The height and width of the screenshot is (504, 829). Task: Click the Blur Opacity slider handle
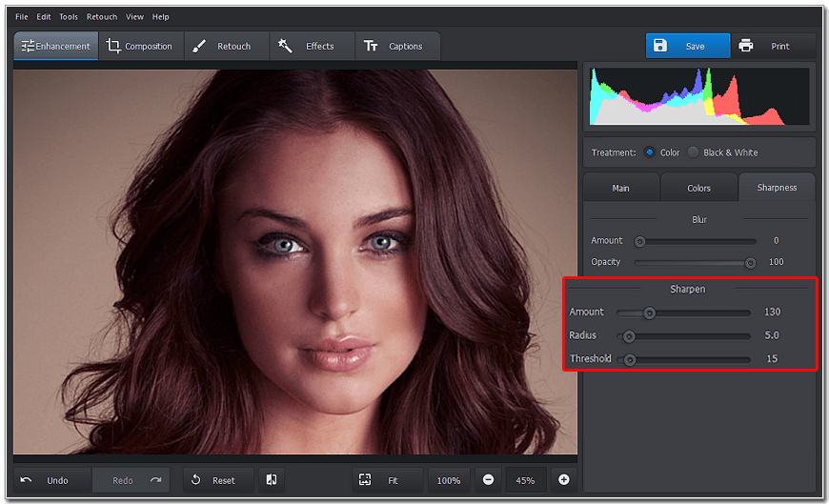coord(750,263)
